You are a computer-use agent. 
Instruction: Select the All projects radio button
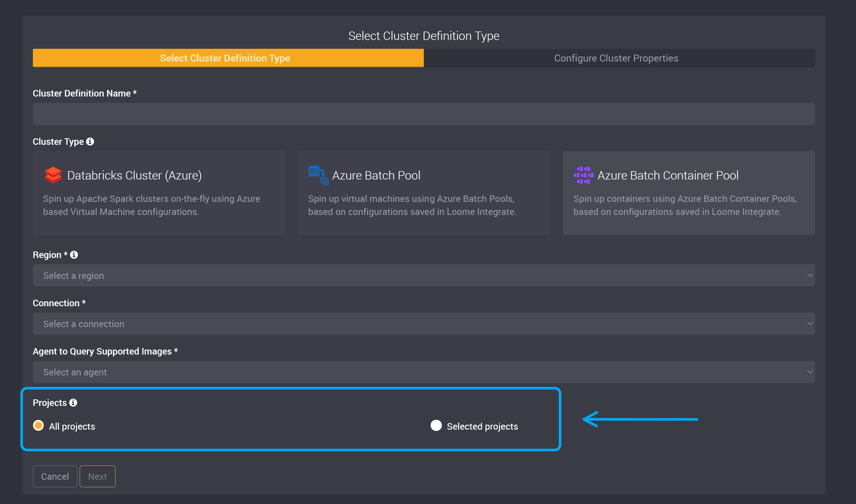point(38,425)
